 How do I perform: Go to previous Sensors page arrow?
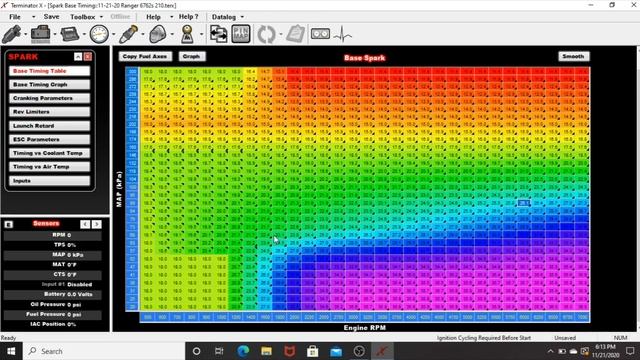tap(85, 224)
